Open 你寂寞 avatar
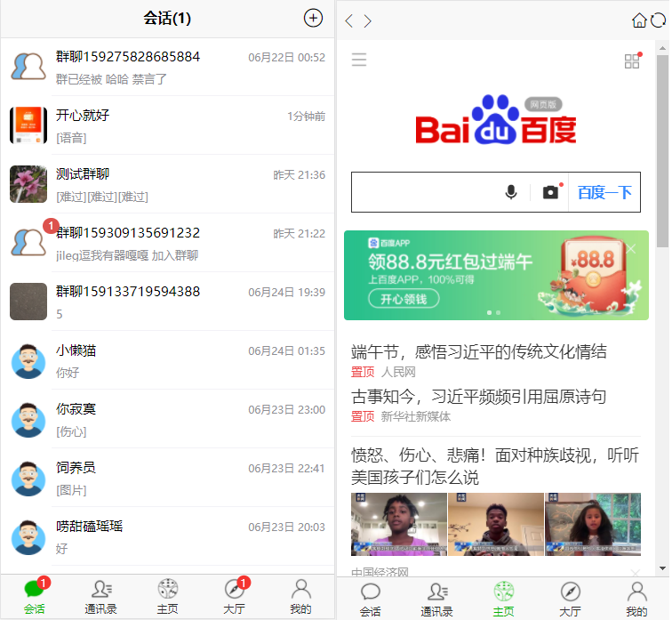Screen dimensions: 672x620 pos(28,419)
